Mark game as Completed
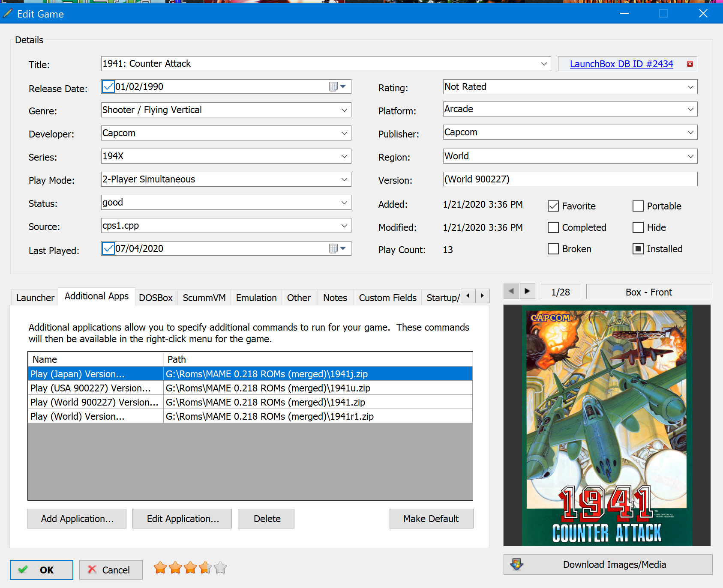723x588 pixels. pyautogui.click(x=553, y=227)
